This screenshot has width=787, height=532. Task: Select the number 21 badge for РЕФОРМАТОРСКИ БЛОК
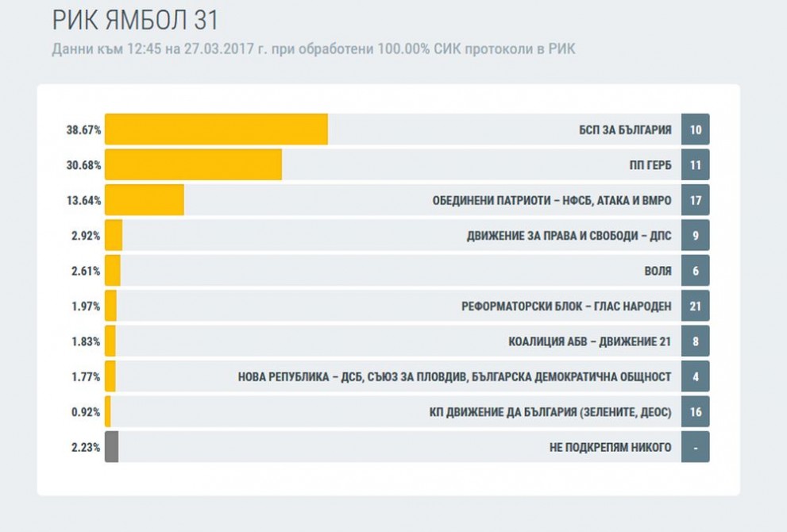point(695,306)
